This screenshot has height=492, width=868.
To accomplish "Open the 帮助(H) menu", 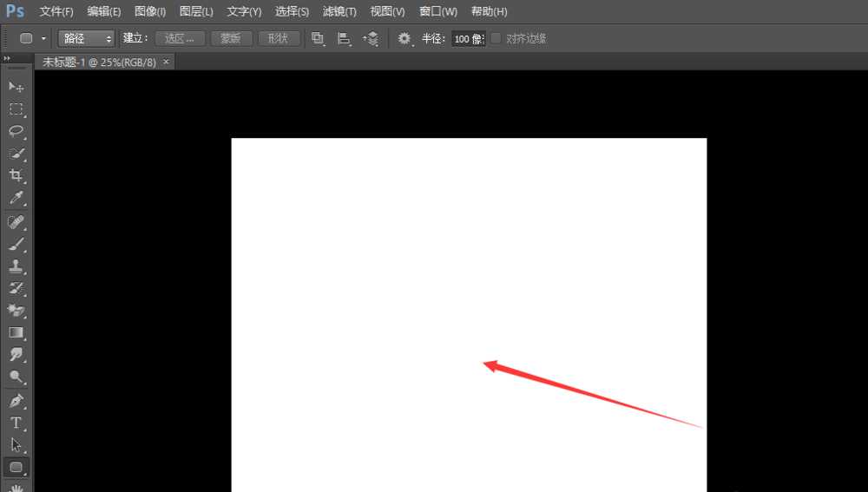I will point(489,11).
